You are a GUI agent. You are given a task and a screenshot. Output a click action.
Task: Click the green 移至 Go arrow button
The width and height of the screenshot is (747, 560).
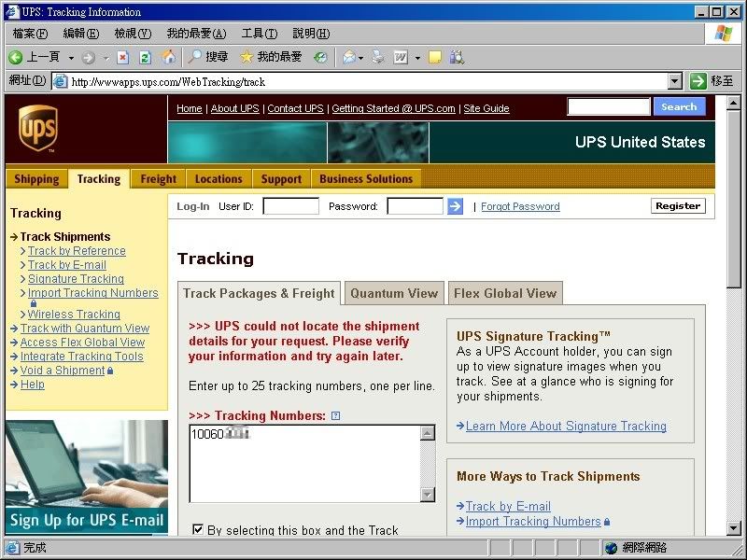tap(698, 81)
